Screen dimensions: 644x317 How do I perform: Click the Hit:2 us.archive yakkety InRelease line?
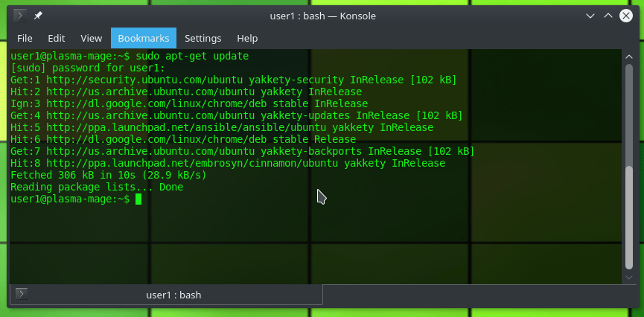click(186, 92)
